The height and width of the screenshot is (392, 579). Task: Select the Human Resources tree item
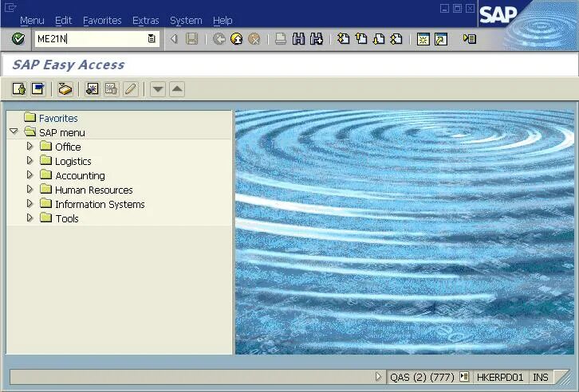click(x=94, y=190)
